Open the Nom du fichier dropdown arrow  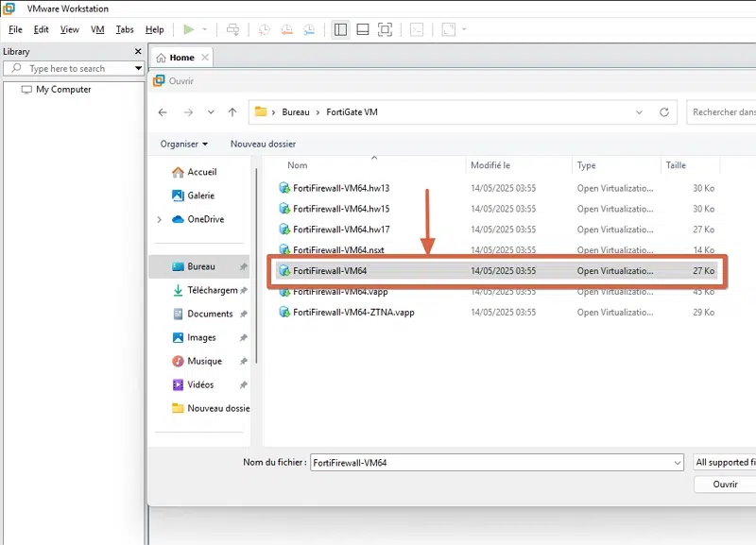[677, 463]
